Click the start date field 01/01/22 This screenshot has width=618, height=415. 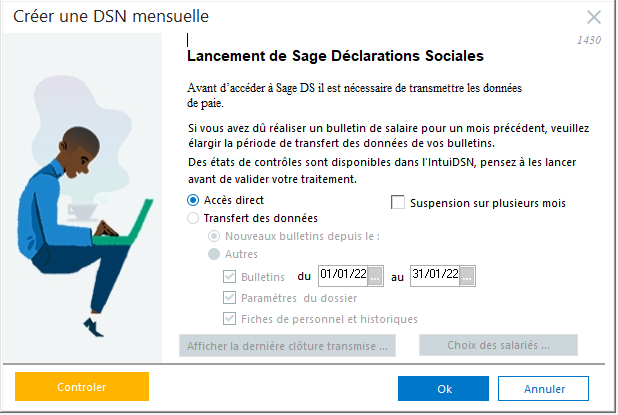coord(342,276)
